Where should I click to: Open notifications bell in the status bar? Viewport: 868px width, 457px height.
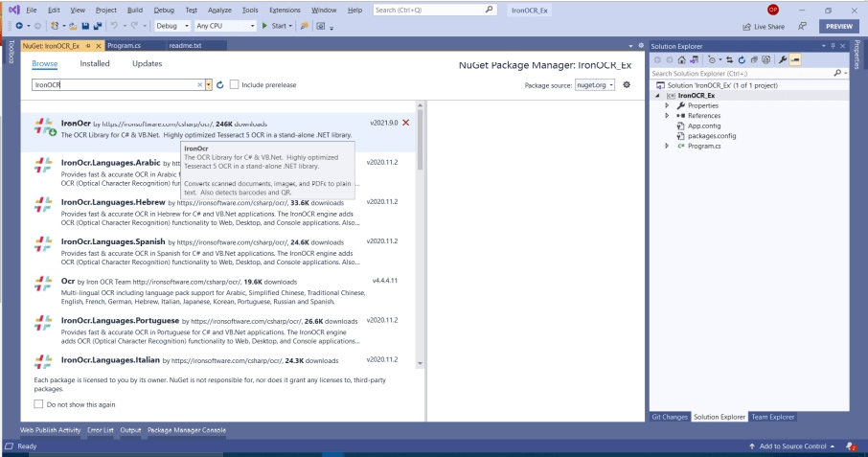point(852,446)
